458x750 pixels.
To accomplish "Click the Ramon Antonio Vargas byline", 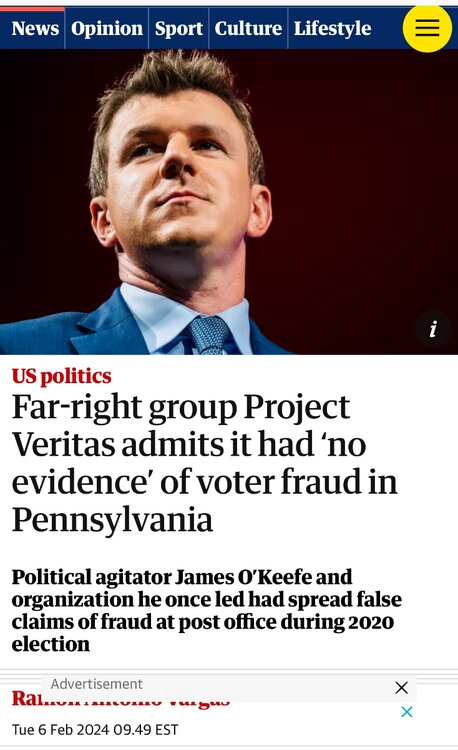I will pos(120,700).
